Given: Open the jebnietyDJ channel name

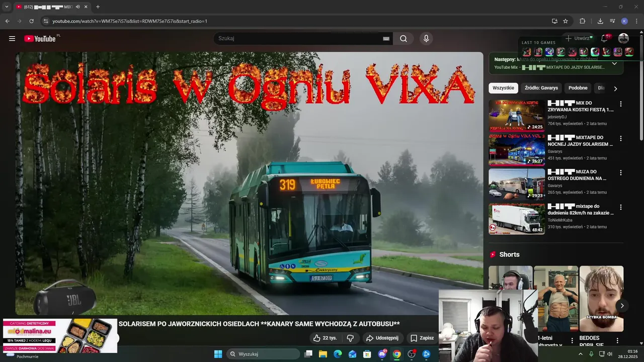Looking at the screenshot, I should coord(557,117).
